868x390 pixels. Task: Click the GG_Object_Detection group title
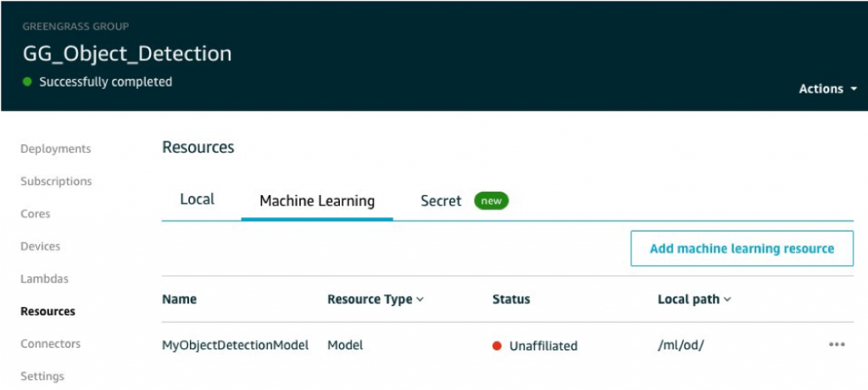coord(127,53)
